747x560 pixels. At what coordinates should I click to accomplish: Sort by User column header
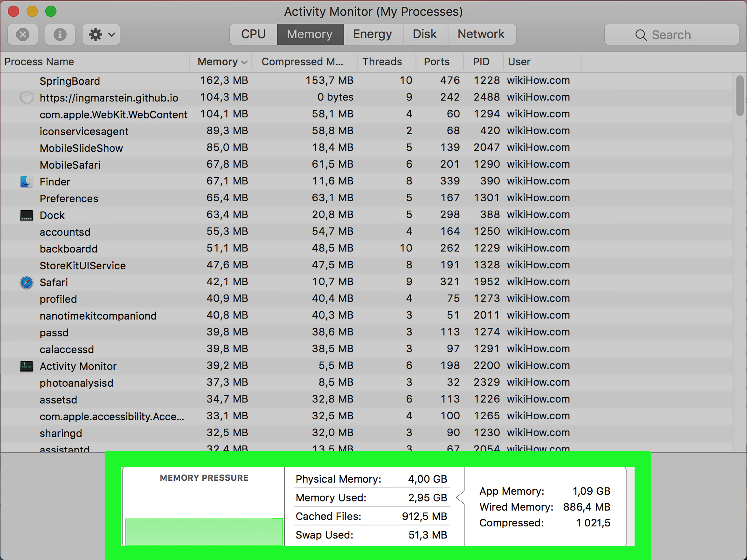(542, 62)
